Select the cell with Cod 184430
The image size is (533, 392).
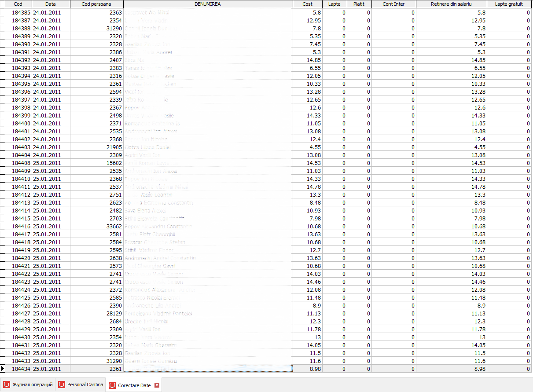(18, 337)
